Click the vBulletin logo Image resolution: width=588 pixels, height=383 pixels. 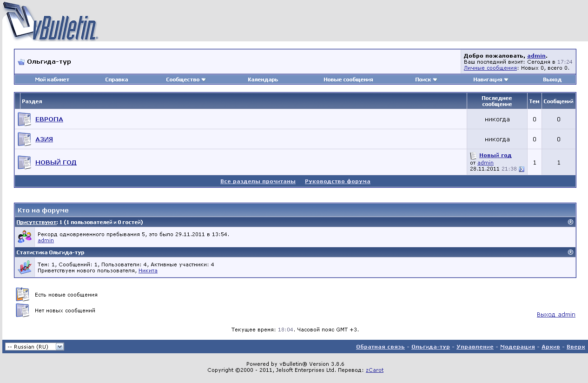click(51, 22)
